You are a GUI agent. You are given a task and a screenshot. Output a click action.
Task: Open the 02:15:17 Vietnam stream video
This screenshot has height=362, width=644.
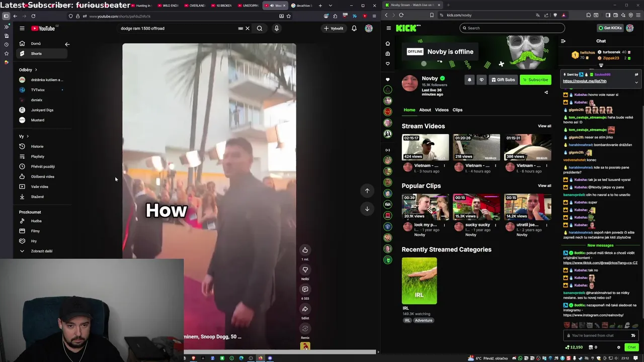coord(426,147)
